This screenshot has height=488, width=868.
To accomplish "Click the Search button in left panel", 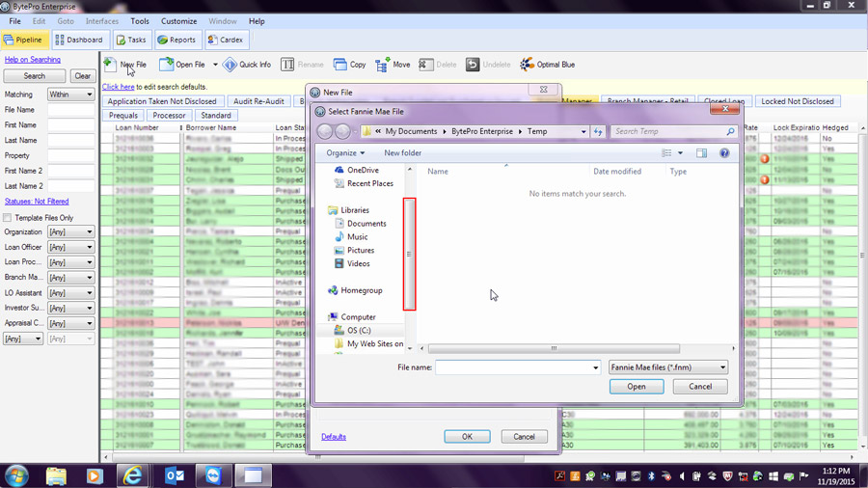I will point(35,76).
